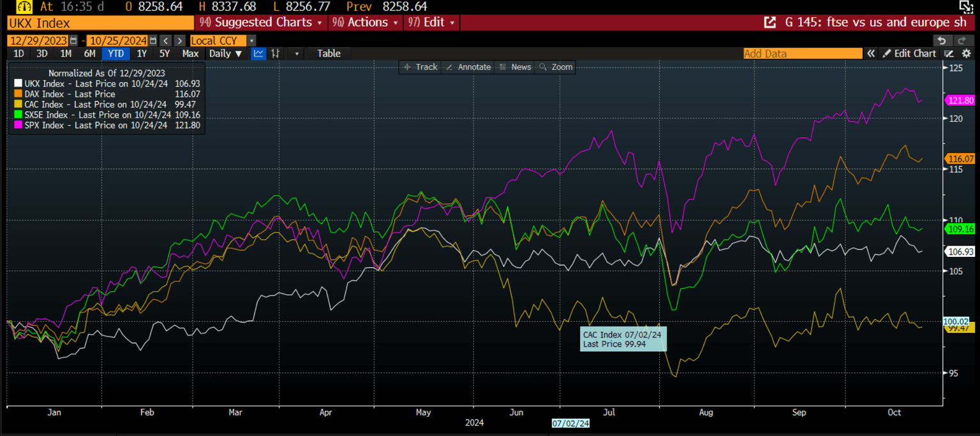Open chart settings gear icon
This screenshot has width=980, height=436.
967,54
